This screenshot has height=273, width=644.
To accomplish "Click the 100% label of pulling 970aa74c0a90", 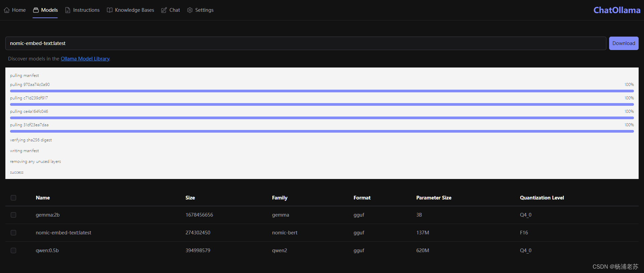I will 629,85.
